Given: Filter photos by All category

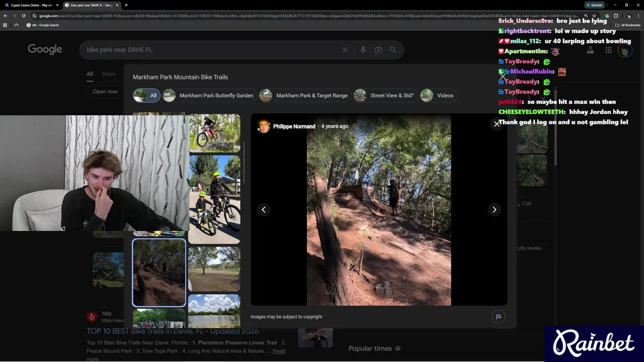Looking at the screenshot, I should (x=146, y=96).
